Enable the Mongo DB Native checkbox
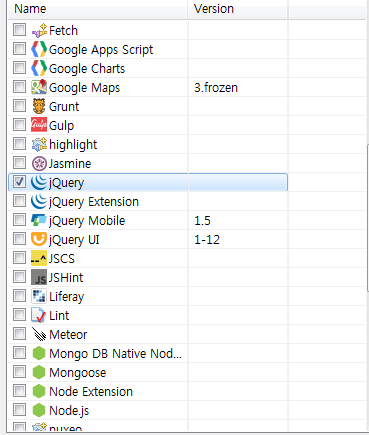The width and height of the screenshot is (369, 435). [19, 353]
